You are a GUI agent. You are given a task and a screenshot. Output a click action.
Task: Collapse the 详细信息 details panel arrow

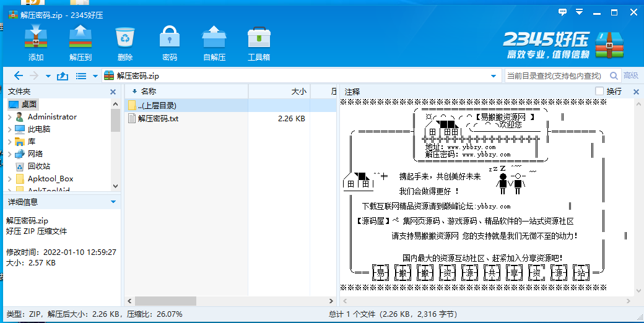click(x=113, y=202)
